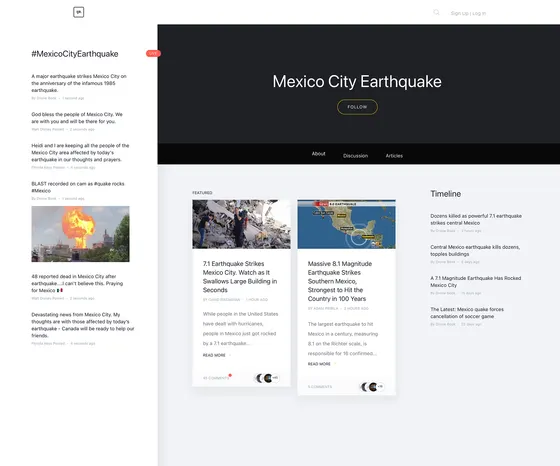Open the Discussion tab
560x466 pixels.
pyautogui.click(x=355, y=156)
